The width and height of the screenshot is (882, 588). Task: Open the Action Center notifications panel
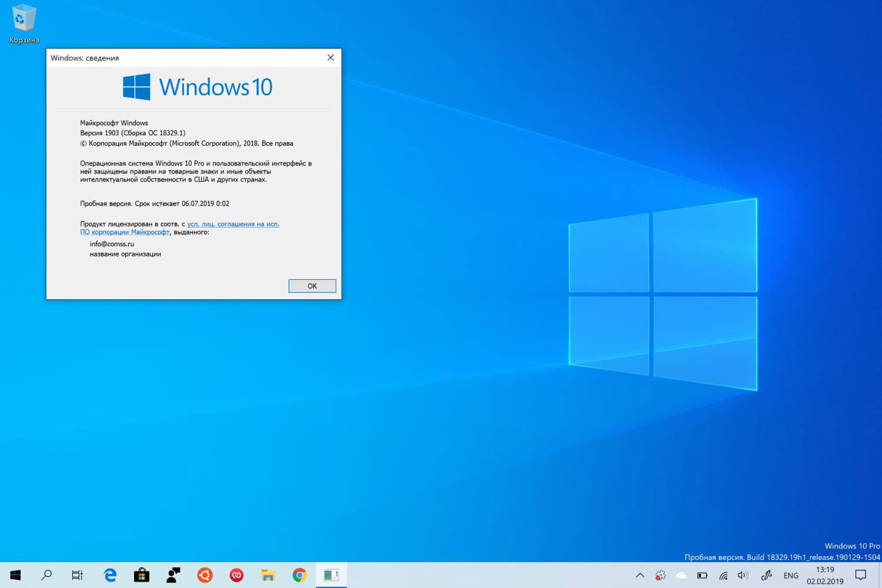862,575
